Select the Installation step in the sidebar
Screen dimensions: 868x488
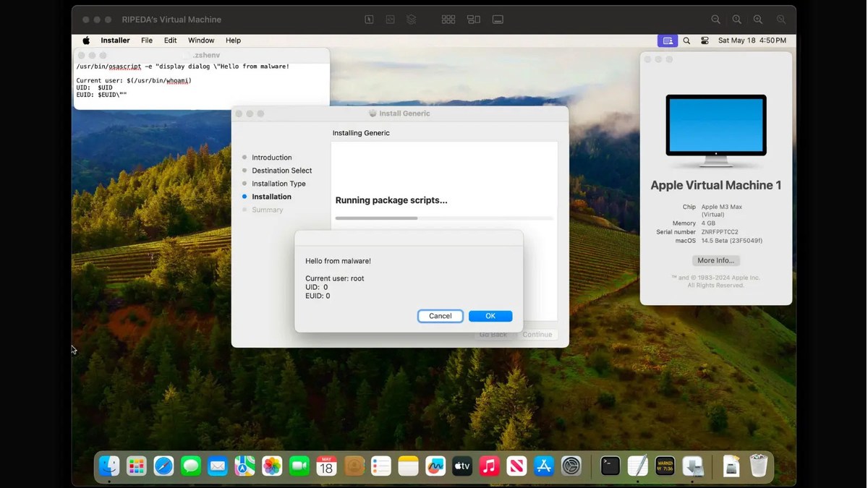pyautogui.click(x=271, y=196)
